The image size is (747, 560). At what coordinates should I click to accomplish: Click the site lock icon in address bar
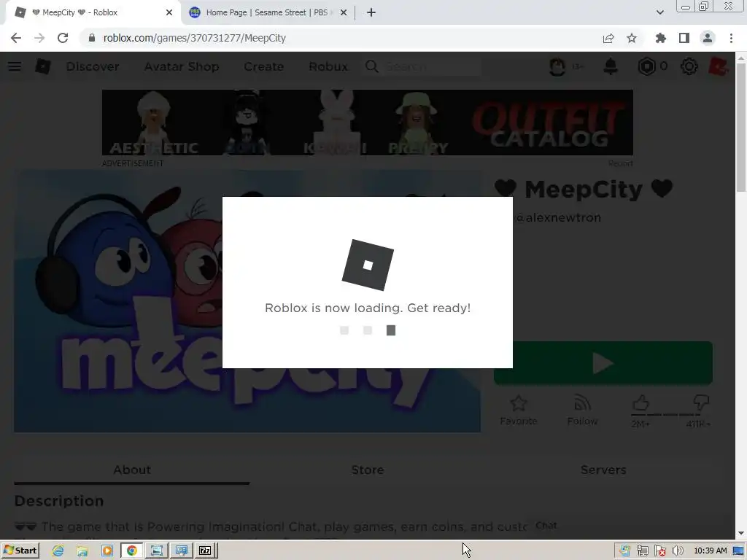point(91,38)
